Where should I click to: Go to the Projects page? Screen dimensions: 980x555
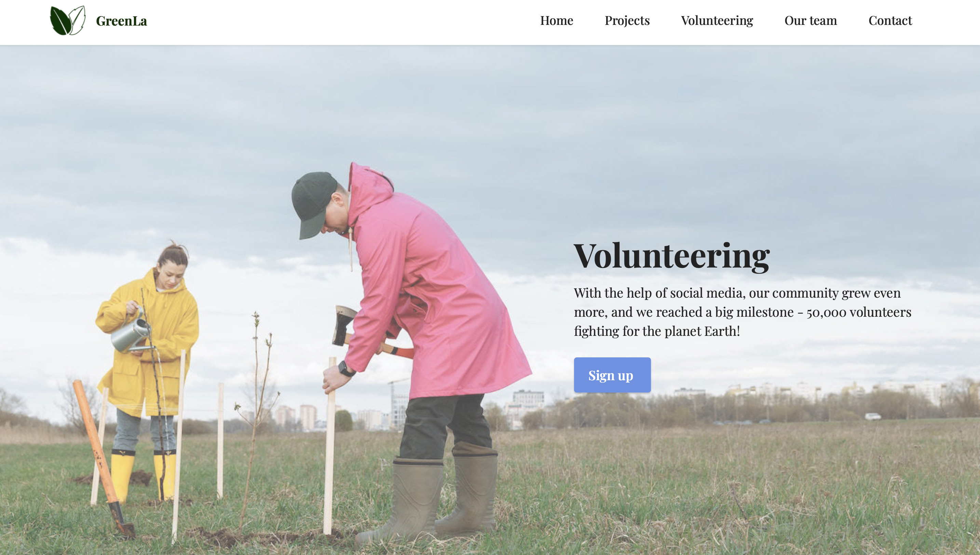coord(627,20)
